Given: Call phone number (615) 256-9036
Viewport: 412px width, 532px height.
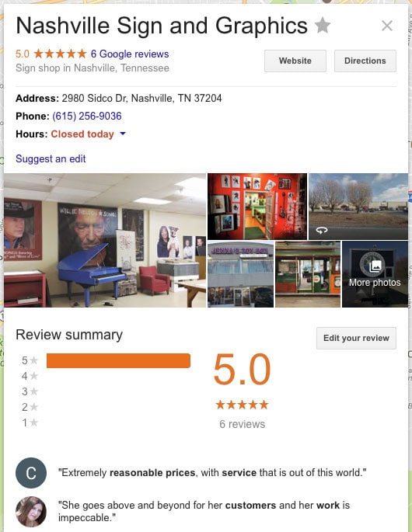Looking at the screenshot, I should pyautogui.click(x=87, y=116).
